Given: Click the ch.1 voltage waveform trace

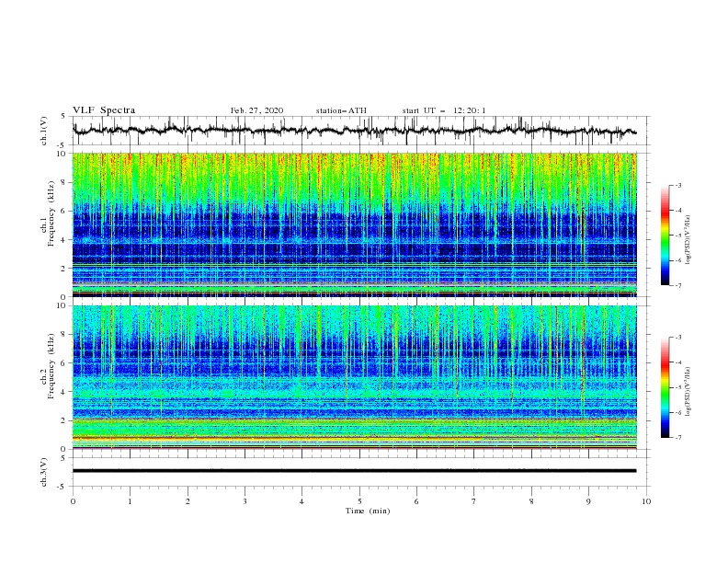Looking at the screenshot, I should point(355,131).
